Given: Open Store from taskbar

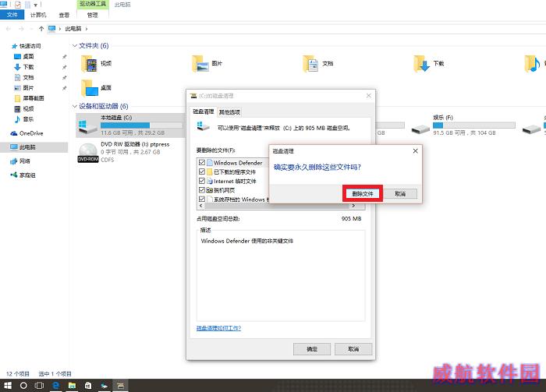Looking at the screenshot, I should 88,386.
